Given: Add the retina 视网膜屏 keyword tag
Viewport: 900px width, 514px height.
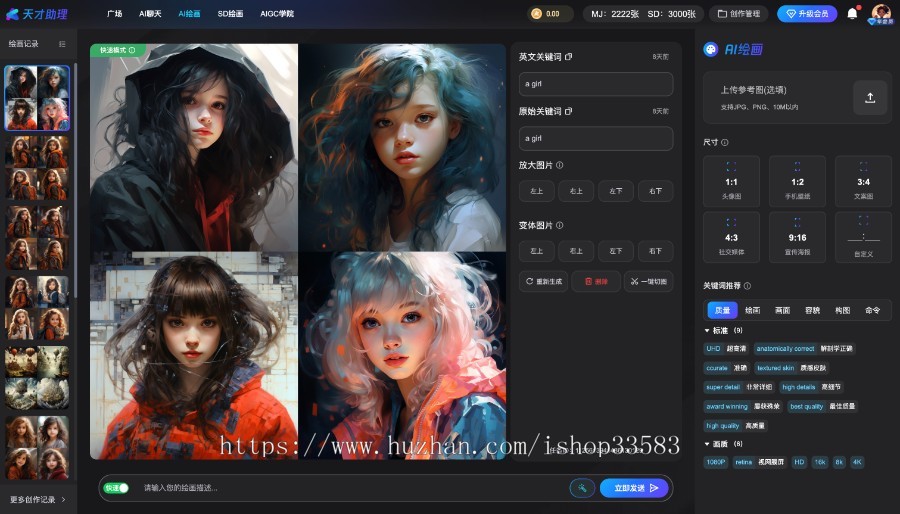Looking at the screenshot, I should (759, 462).
